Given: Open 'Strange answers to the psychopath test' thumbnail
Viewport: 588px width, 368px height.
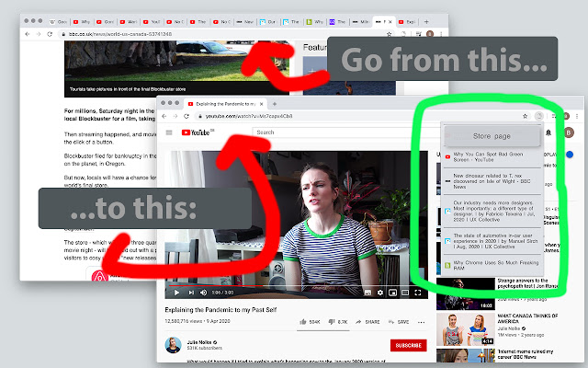Looking at the screenshot, I should 466,293.
